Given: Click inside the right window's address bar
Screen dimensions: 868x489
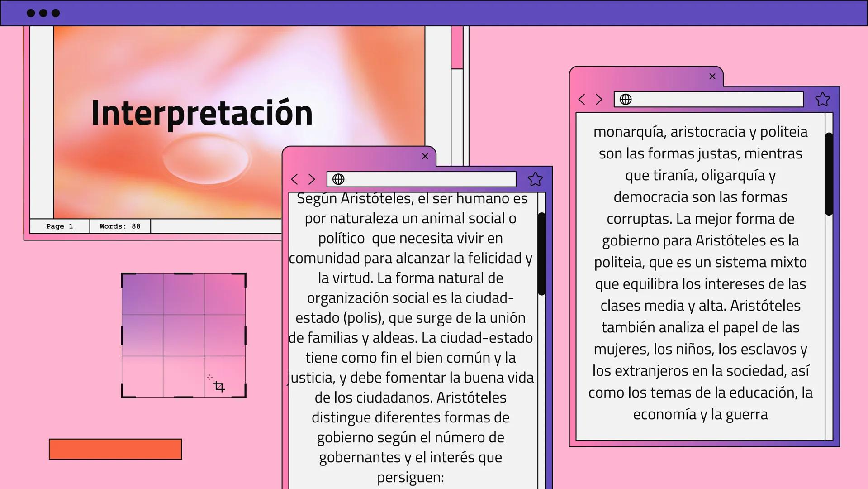Looking at the screenshot, I should pos(708,100).
